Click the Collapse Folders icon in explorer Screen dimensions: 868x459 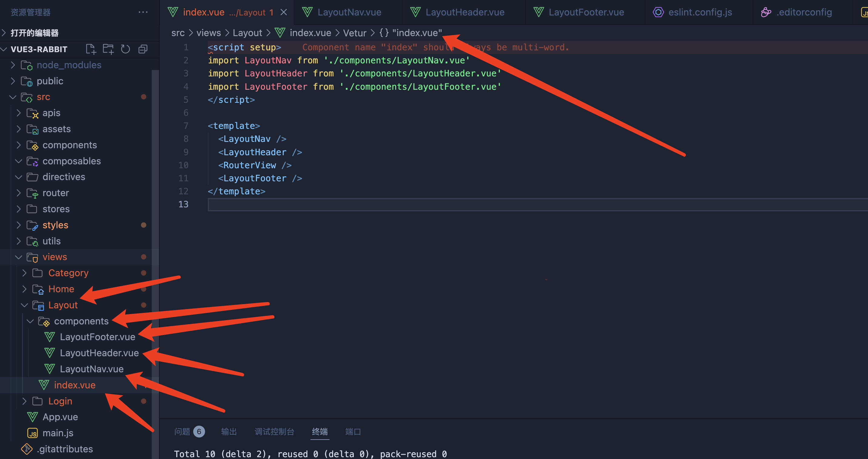click(x=143, y=49)
